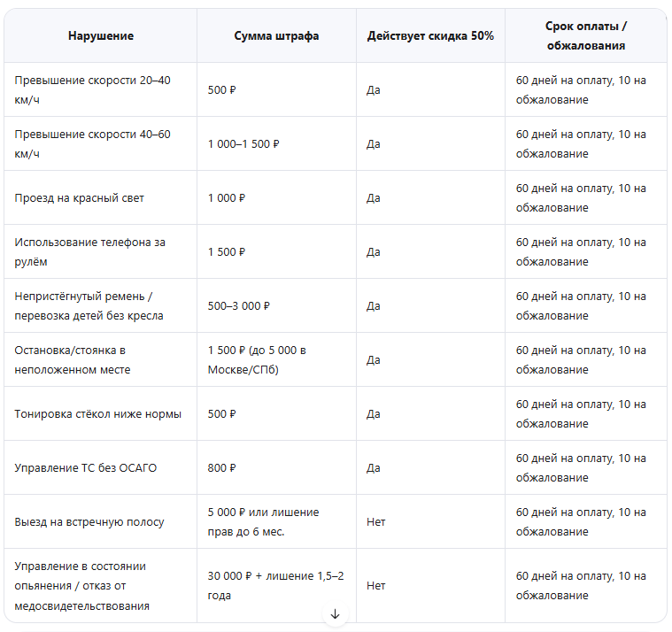Click the 'Срок оплаты / обжалования' header
Image resolution: width=672 pixels, height=632 pixels.
(x=586, y=35)
